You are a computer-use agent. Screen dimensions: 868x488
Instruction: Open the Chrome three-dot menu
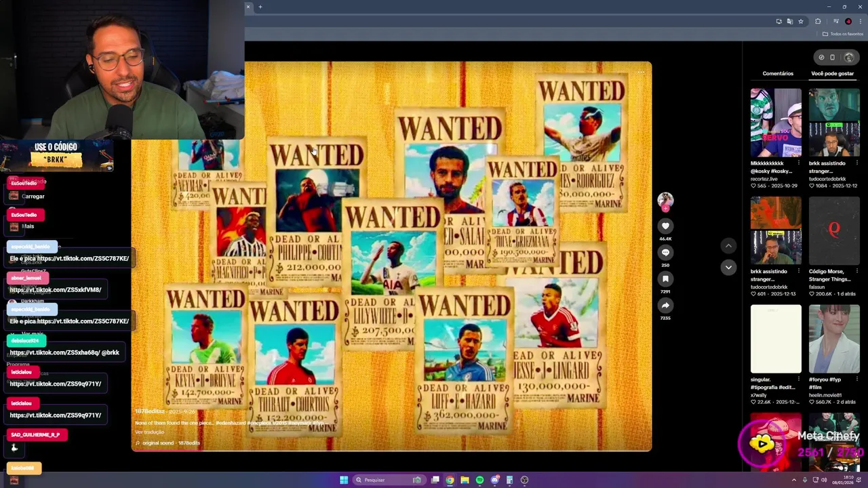(860, 21)
